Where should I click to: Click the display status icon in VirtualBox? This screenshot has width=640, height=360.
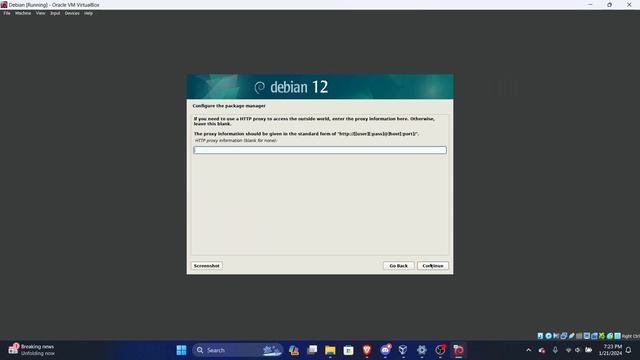[587, 336]
